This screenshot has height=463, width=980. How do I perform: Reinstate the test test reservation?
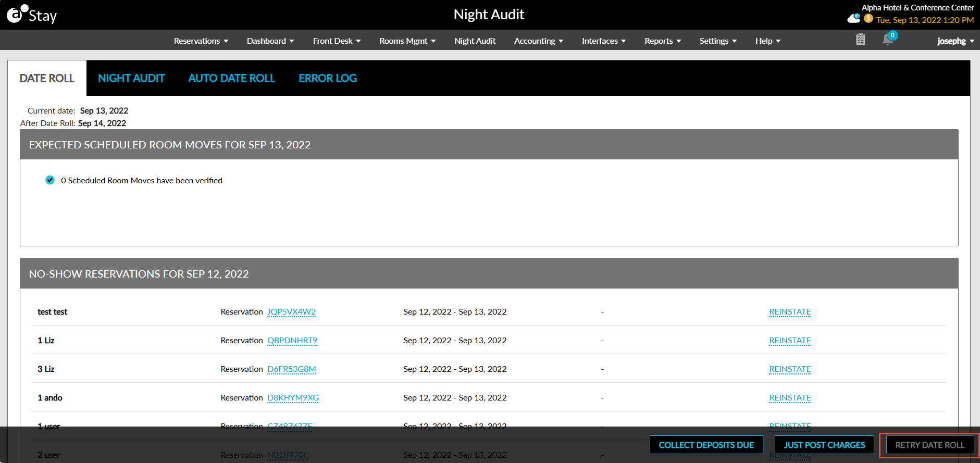(790, 311)
